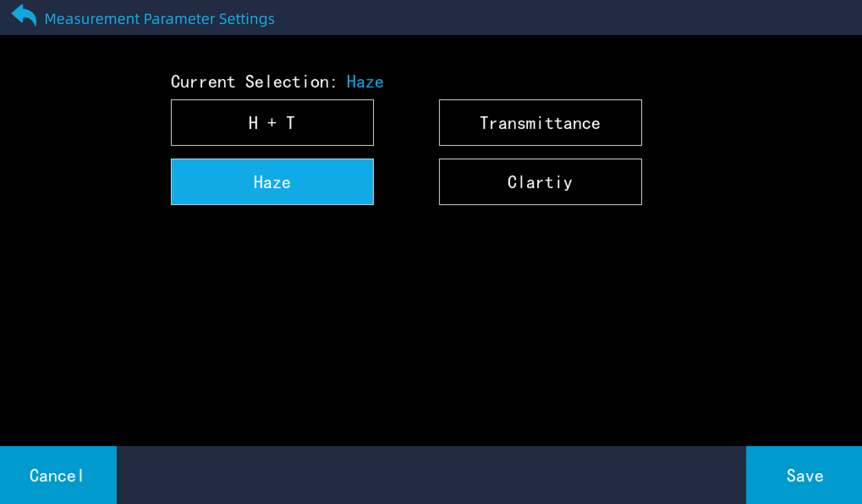Save the selected measurement parameter
The width and height of the screenshot is (862, 504).
[x=804, y=475]
